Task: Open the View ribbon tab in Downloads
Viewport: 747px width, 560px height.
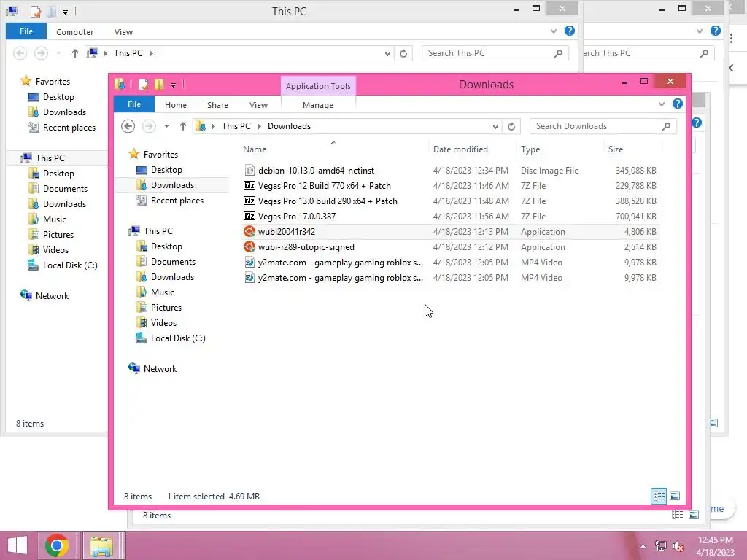Action: 259,105
